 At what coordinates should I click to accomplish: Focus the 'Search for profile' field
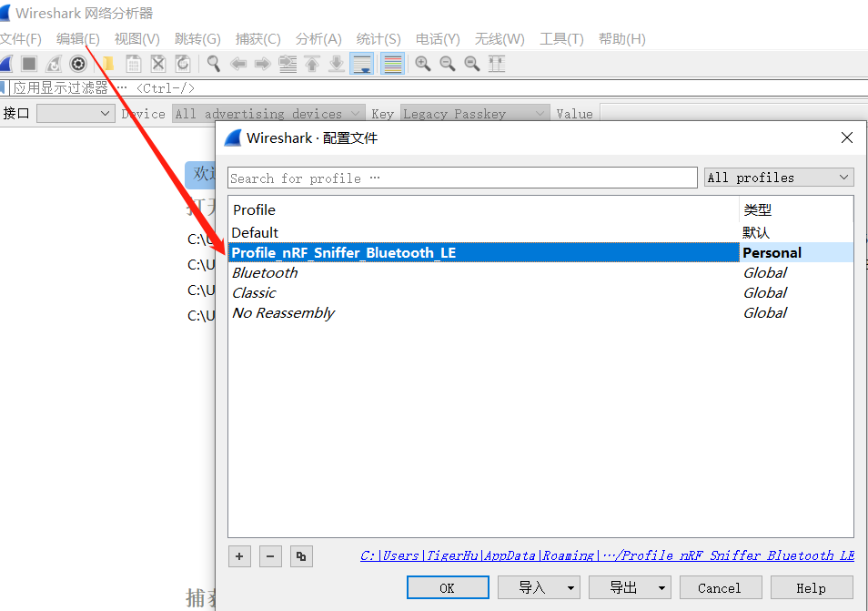(462, 178)
